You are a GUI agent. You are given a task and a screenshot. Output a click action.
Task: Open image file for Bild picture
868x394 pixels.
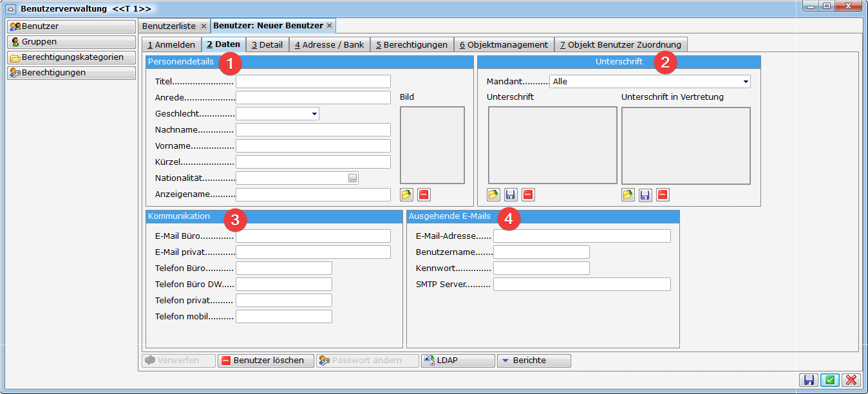[x=406, y=194]
